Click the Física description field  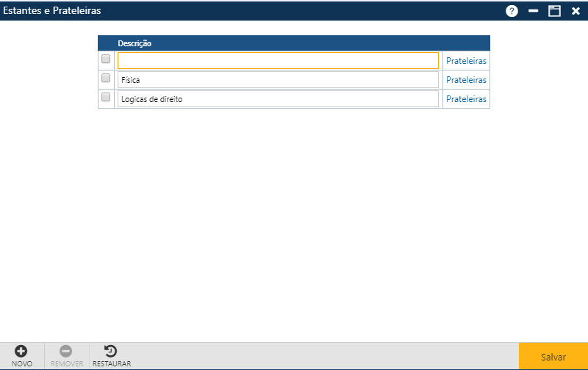click(278, 79)
